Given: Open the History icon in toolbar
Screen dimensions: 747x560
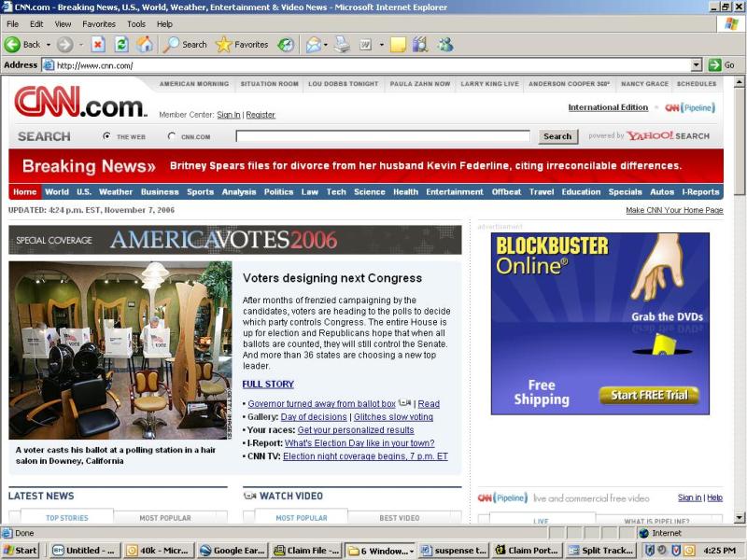Looking at the screenshot, I should click(x=286, y=45).
